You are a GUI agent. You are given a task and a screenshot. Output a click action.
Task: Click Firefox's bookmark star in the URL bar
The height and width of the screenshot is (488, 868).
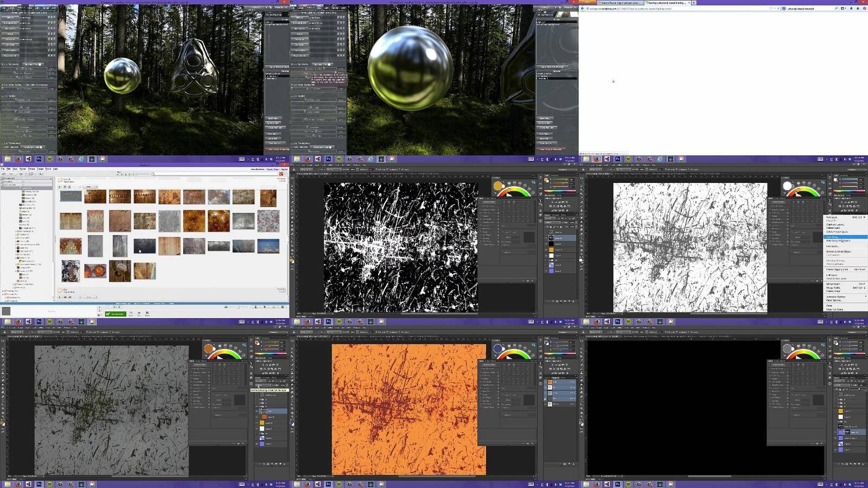(x=770, y=8)
